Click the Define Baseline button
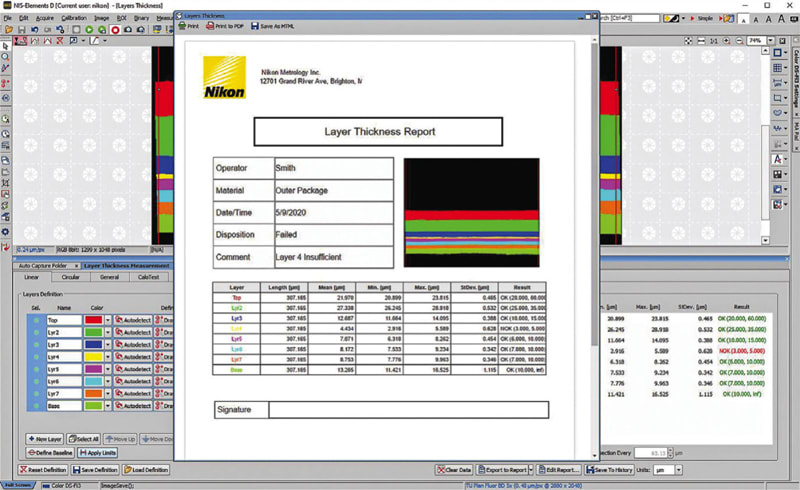 coord(50,453)
